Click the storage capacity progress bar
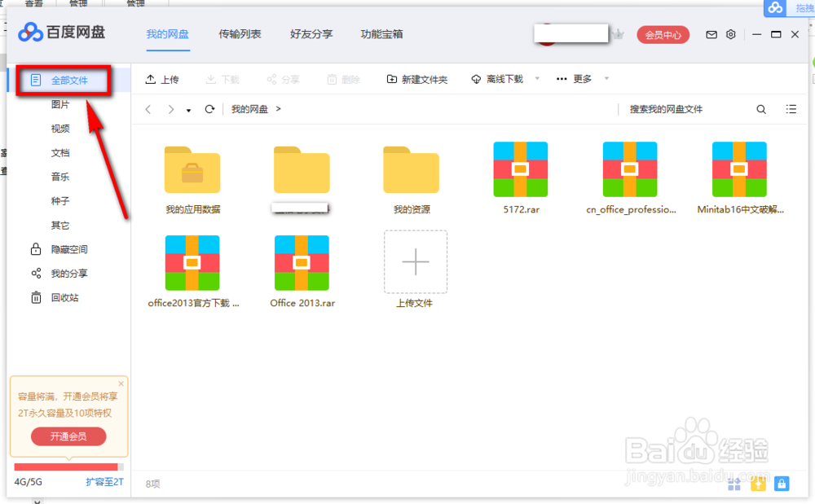 click(69, 466)
